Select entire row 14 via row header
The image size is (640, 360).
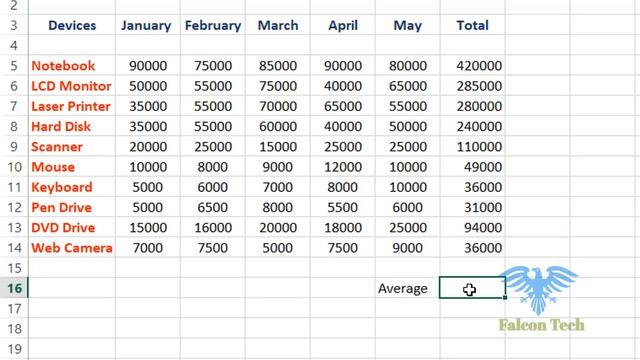[14, 248]
